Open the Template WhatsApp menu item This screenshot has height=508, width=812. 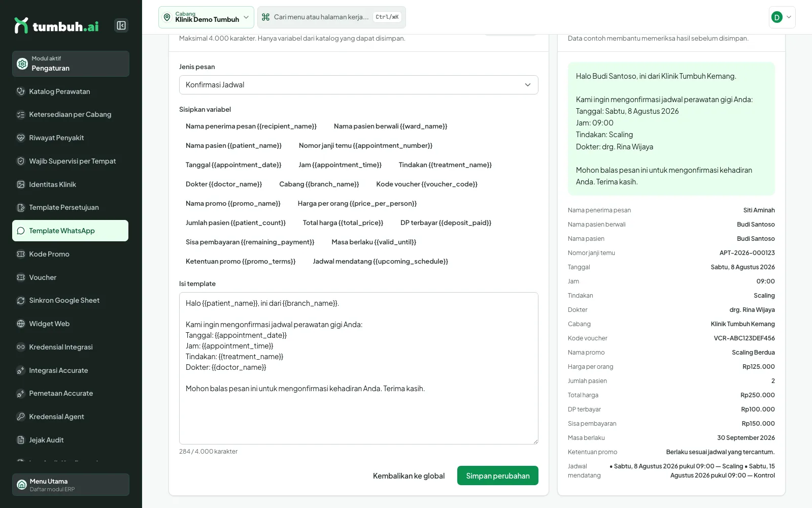tap(70, 231)
